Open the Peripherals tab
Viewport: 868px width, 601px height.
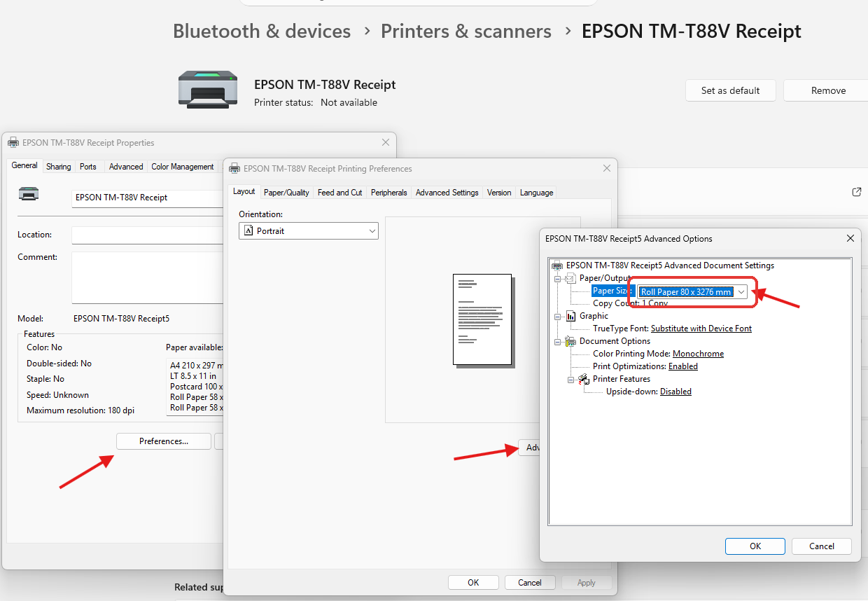[388, 193]
